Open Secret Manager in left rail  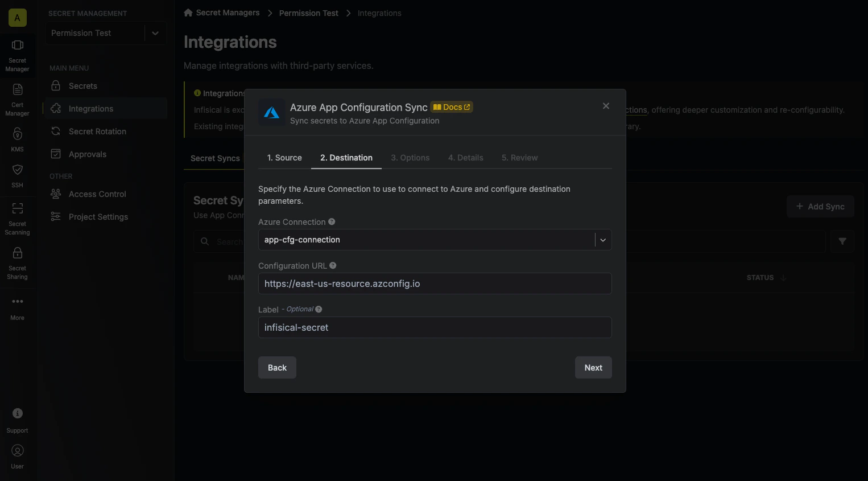[x=18, y=55]
